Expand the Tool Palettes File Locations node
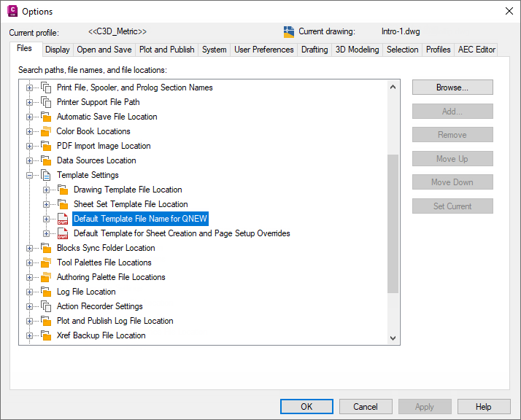 (x=30, y=263)
